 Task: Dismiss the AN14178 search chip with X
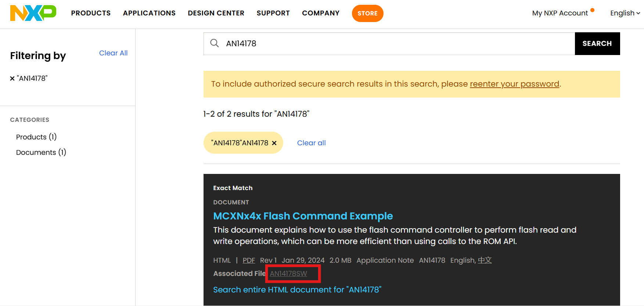click(x=274, y=143)
